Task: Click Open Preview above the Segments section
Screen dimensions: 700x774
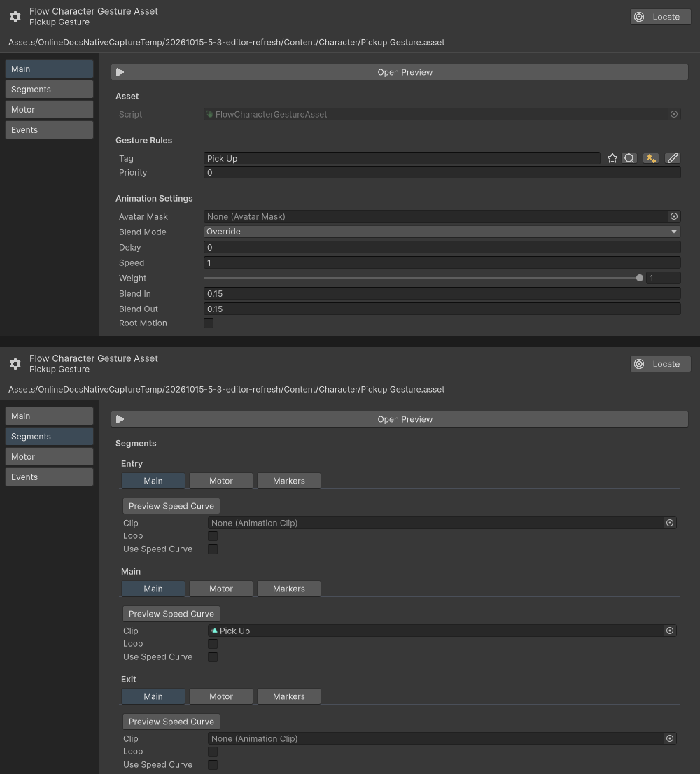Action: coord(400,419)
